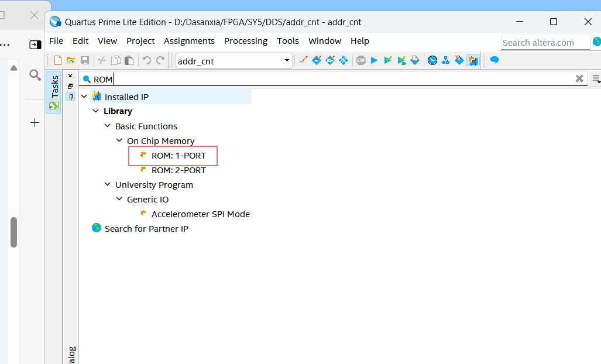Viewport: 601px width, 364px height.
Task: Click the Search altera.com field
Action: tap(545, 42)
